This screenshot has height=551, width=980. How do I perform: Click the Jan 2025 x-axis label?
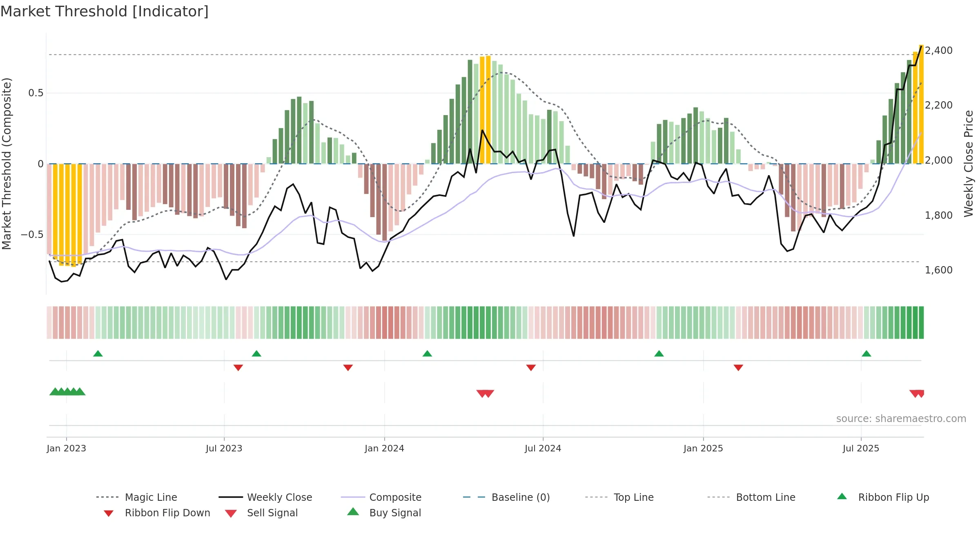click(704, 449)
